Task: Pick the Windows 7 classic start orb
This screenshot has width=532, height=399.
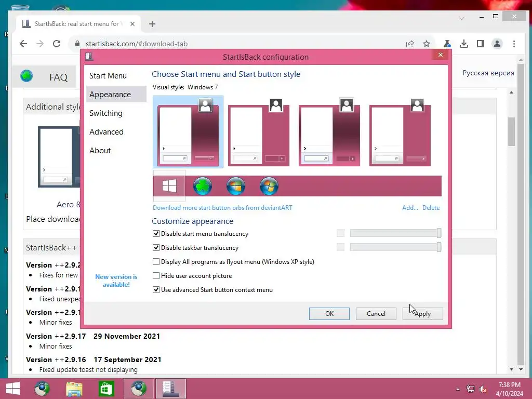Action: (236, 186)
